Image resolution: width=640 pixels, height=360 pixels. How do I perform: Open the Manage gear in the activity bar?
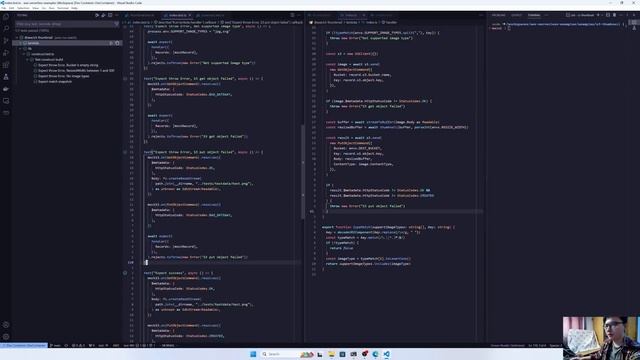coord(6,337)
